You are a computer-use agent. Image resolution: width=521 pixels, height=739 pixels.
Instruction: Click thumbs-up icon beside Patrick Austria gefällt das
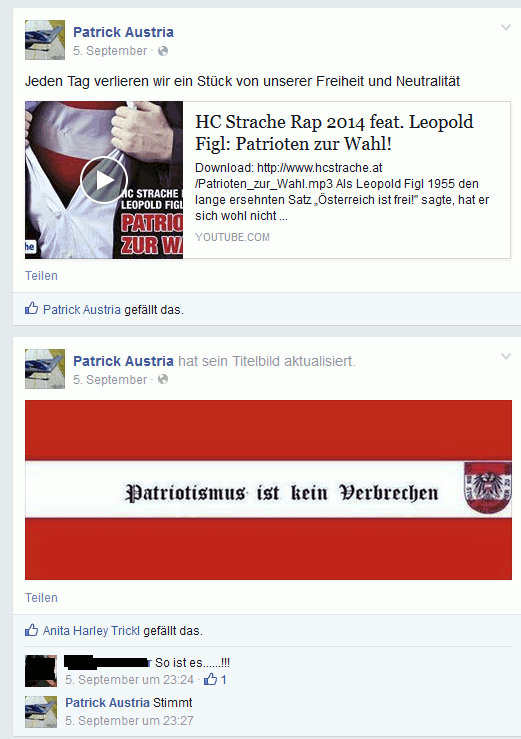[32, 309]
